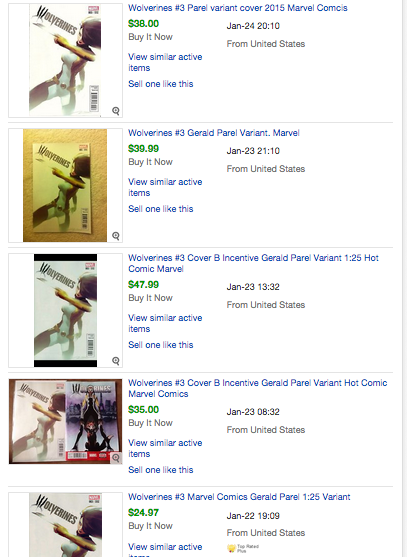Open the Cover B Incentive Variant Hot Comic Marvel Comics listing
The image size is (407, 557).
click(257, 388)
